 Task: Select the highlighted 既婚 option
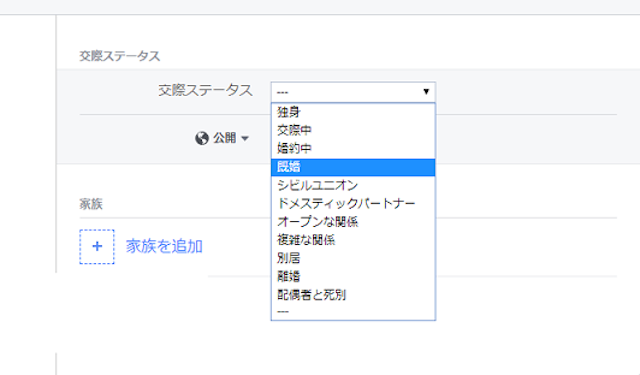353,167
